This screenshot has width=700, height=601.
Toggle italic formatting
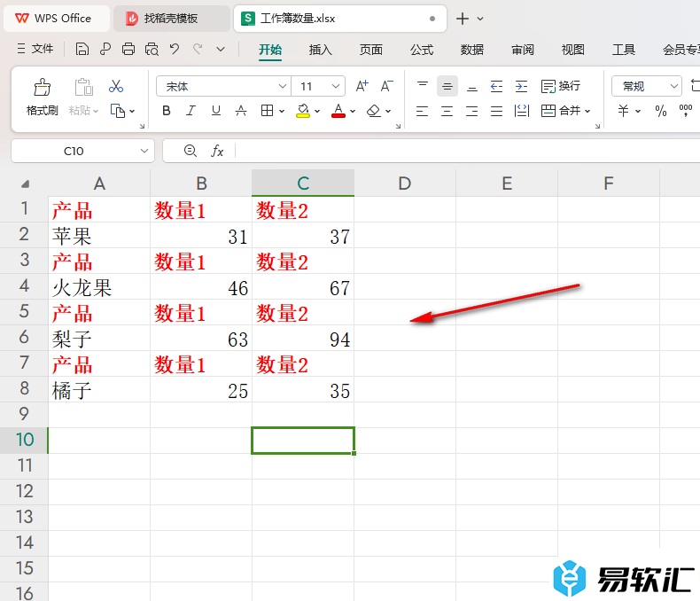click(x=191, y=111)
